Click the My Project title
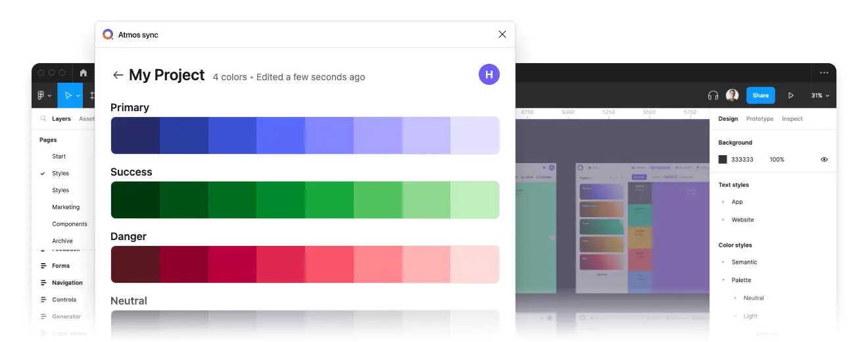This screenshot has width=868, height=342. 167,75
